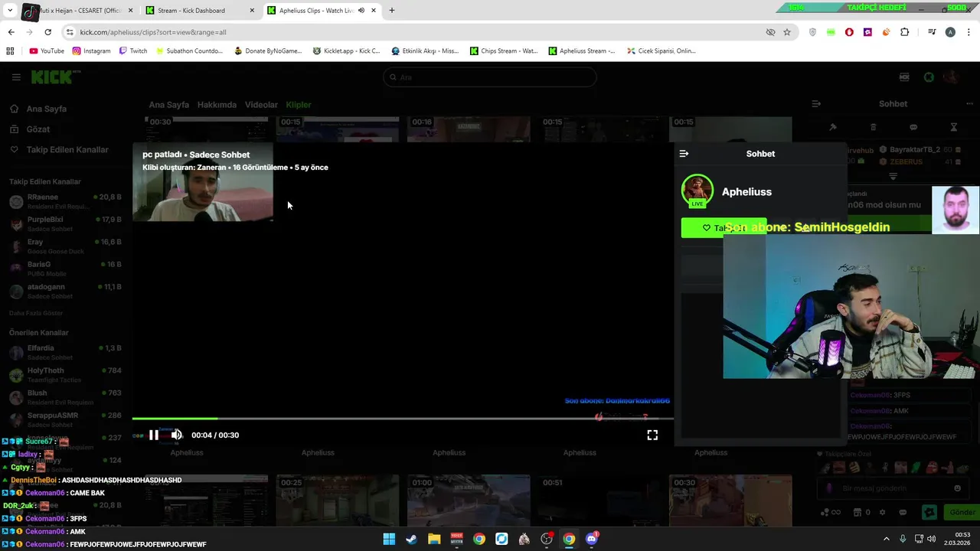Viewport: 980px width, 551px height.
Task: Open SerappuASMR in recommended channels
Action: (66, 419)
